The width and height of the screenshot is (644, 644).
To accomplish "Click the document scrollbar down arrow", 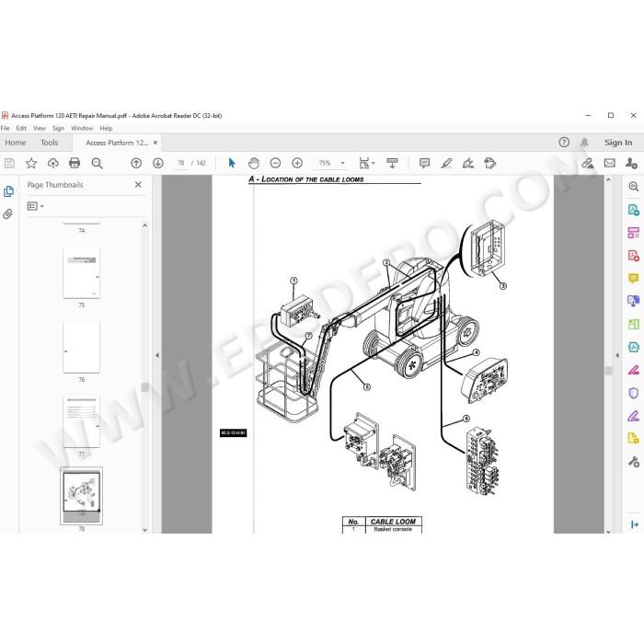I will [x=608, y=531].
